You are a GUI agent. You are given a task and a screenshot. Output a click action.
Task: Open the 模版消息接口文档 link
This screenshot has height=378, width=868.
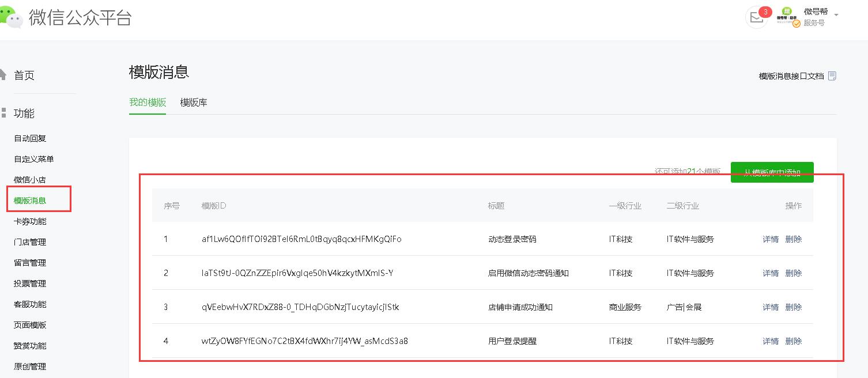(x=791, y=76)
